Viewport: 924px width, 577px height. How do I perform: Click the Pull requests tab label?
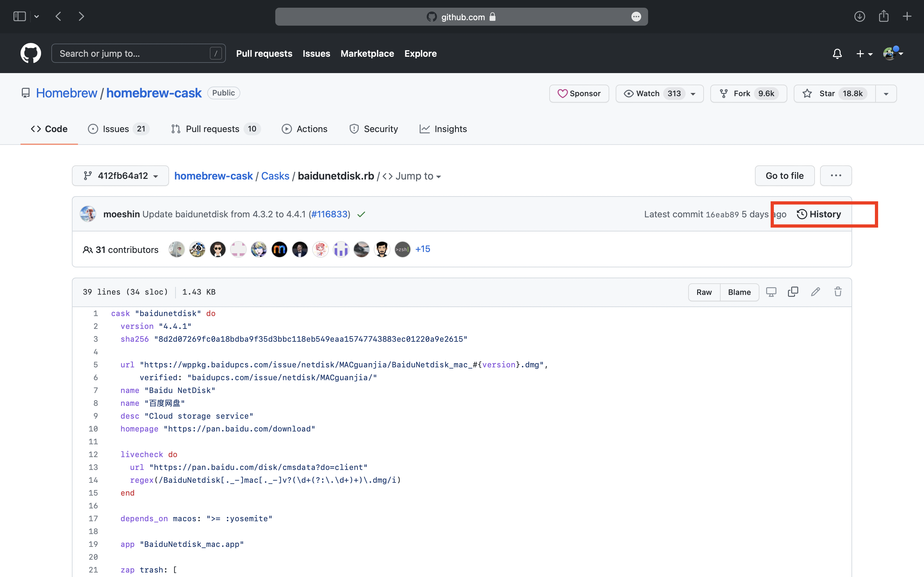tap(212, 129)
